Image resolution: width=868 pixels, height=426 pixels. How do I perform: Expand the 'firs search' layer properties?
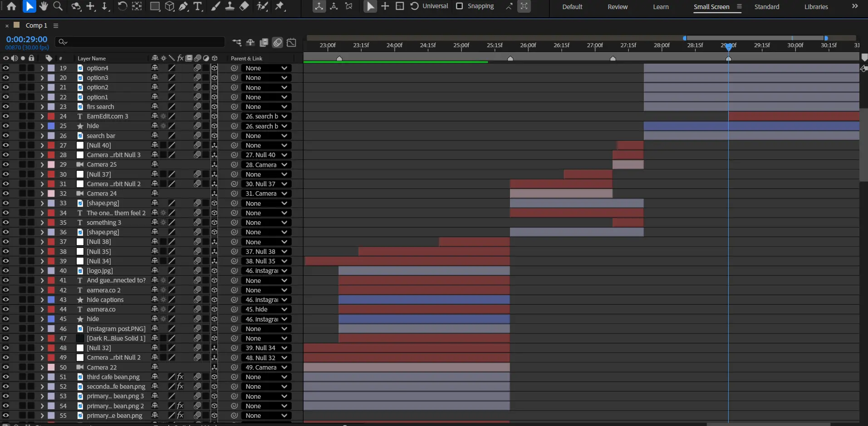[42, 107]
